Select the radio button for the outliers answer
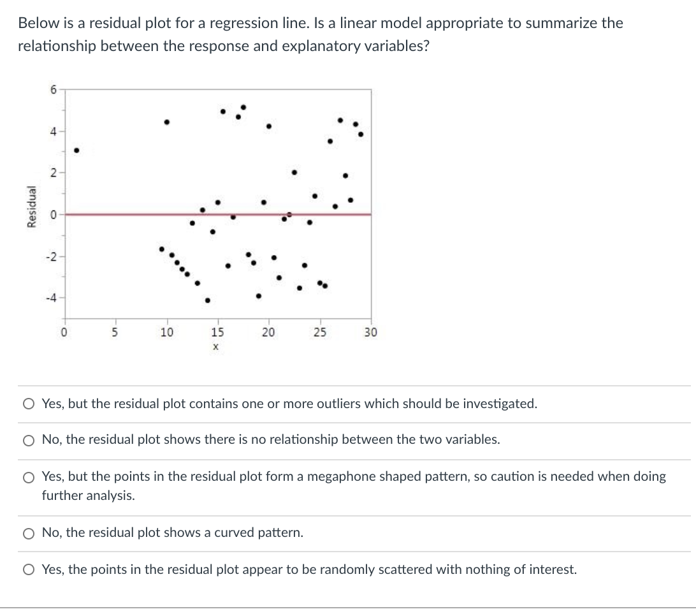Viewport: 696px width, 616px height. pos(28,404)
